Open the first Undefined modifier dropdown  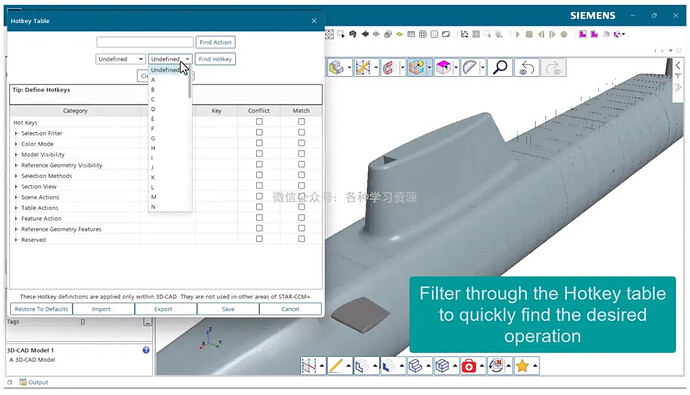coord(120,59)
